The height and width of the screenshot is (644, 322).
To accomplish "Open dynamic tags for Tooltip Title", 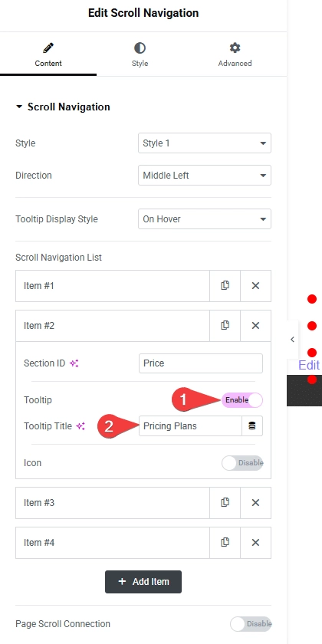I will pyautogui.click(x=252, y=426).
